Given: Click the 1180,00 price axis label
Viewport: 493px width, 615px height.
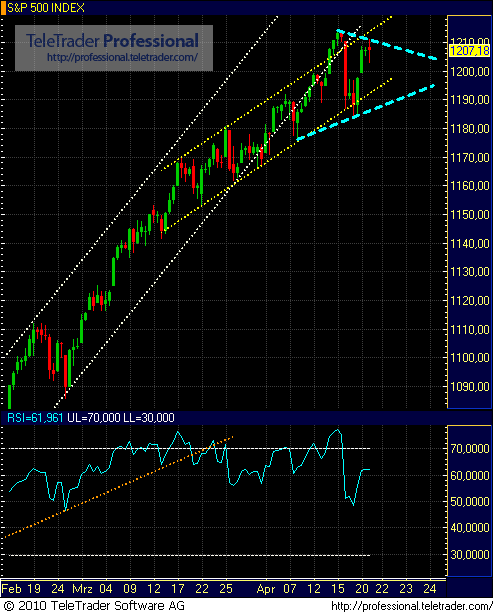Looking at the screenshot, I should click(x=470, y=129).
